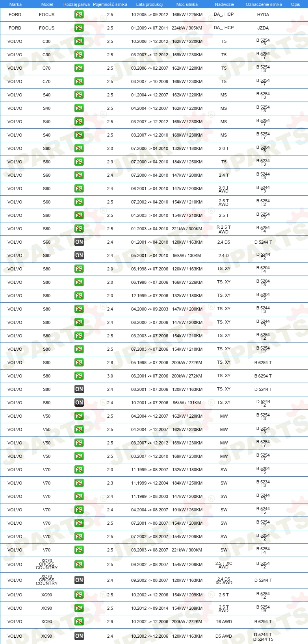Click the PB icon for the S80 3.0 B 6294 T row
Screen dimensions: 308x644
coord(79,376)
